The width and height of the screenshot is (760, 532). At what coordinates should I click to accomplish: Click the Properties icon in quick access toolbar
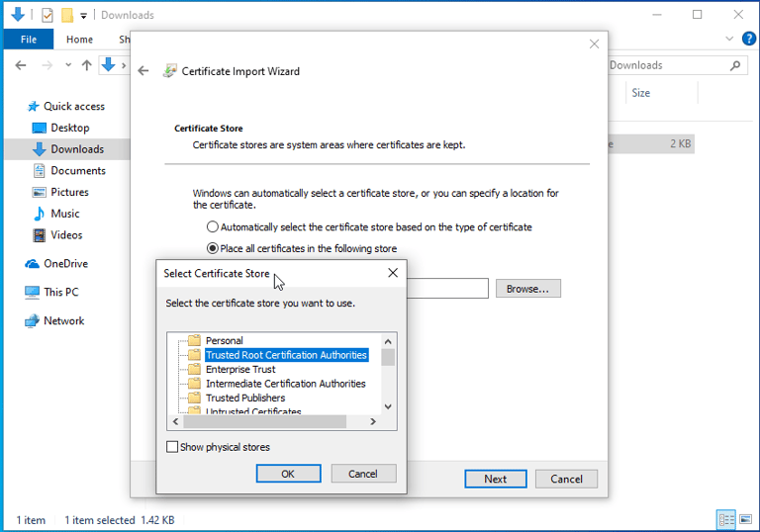(47, 16)
